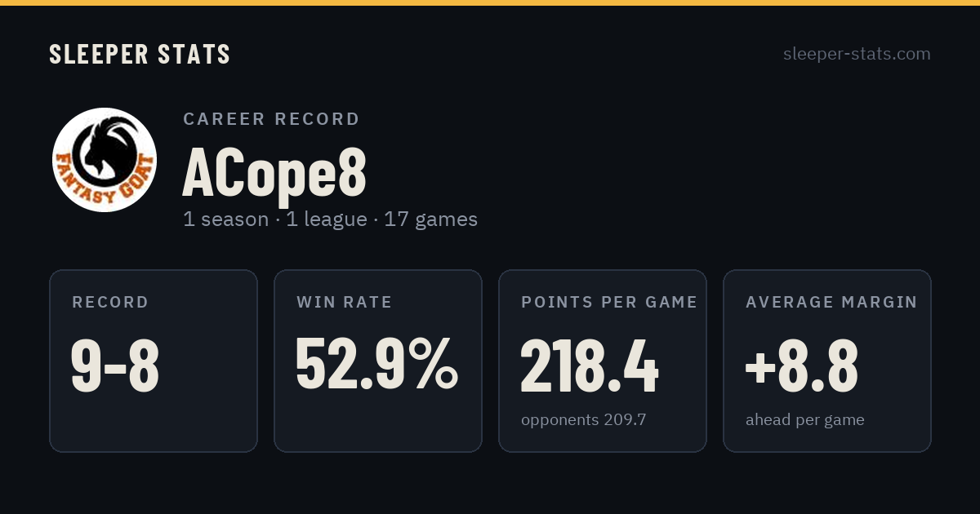
Task: Click the opponents 209.7 subtext
Action: pyautogui.click(x=583, y=420)
